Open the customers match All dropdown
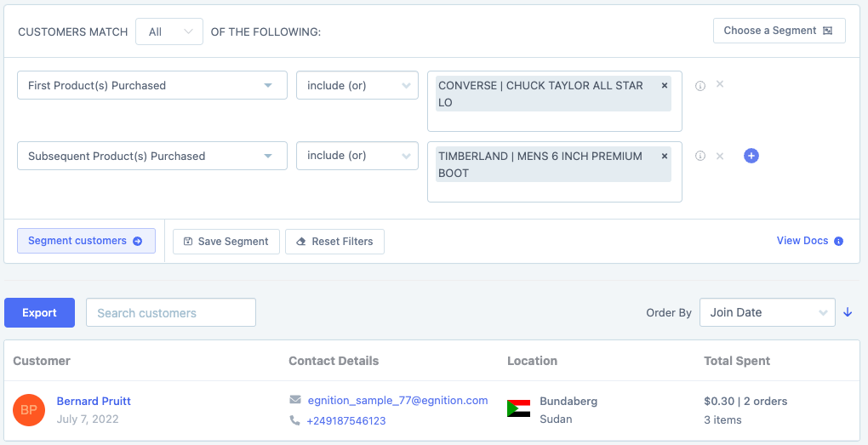868x445 pixels. tap(169, 31)
